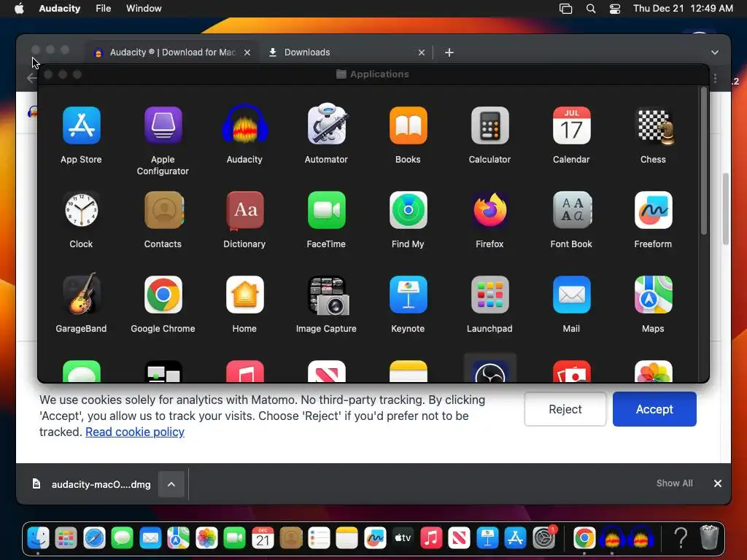Open Read cookie policy link
747x560 pixels.
click(135, 432)
